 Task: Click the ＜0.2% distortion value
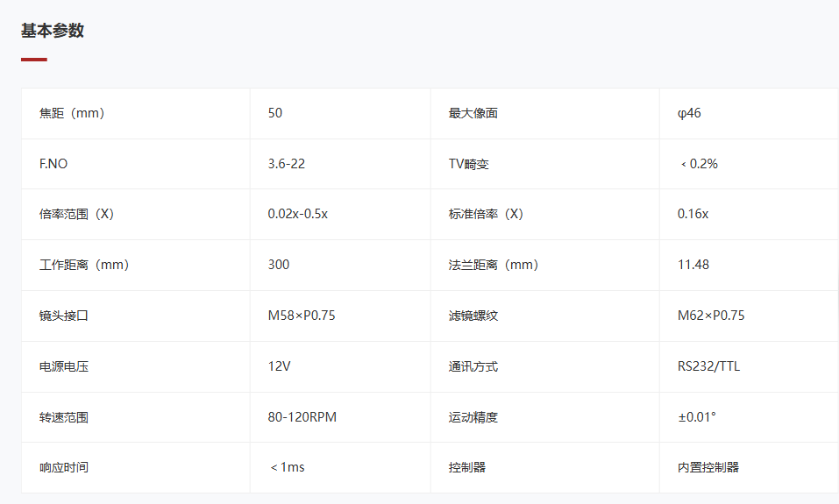[698, 164]
